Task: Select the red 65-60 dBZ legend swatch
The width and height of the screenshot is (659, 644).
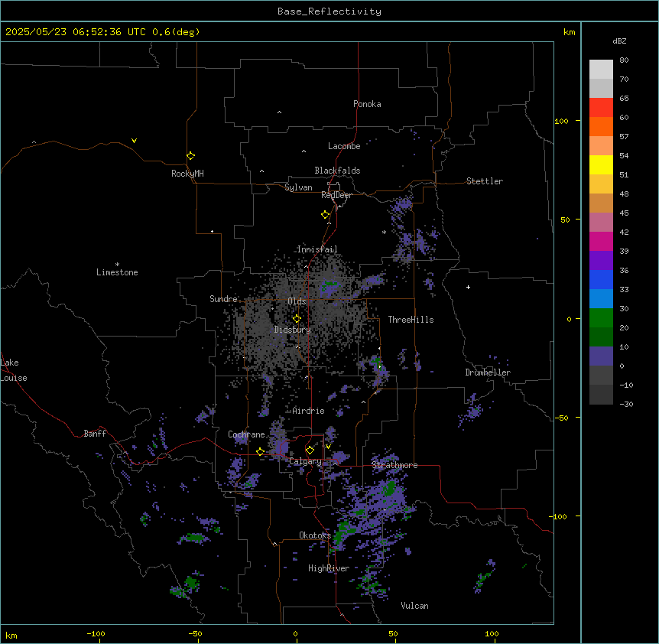Action: point(601,108)
